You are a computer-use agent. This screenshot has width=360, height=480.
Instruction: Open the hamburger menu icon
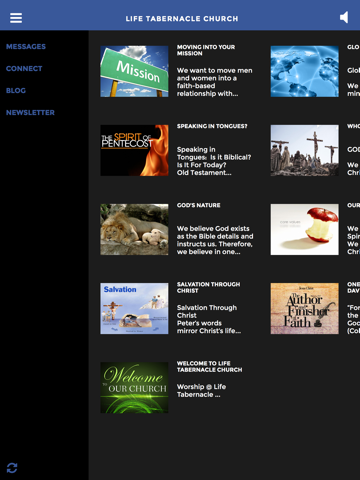pyautogui.click(x=16, y=18)
